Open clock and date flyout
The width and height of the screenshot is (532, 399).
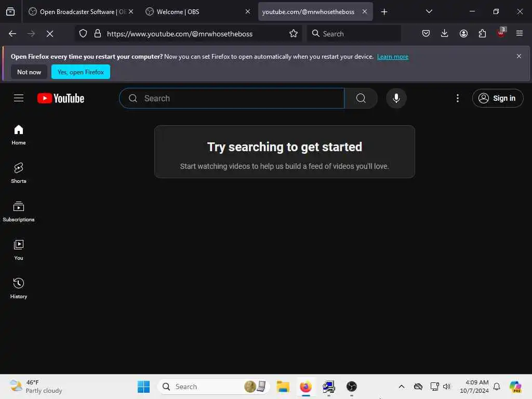coord(474,387)
